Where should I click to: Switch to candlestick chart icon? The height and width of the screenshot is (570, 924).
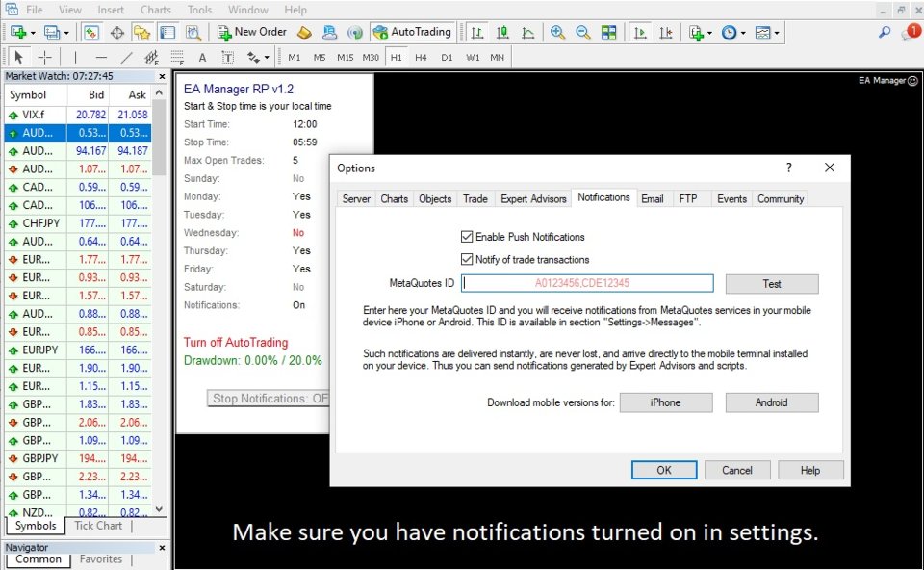tap(502, 33)
